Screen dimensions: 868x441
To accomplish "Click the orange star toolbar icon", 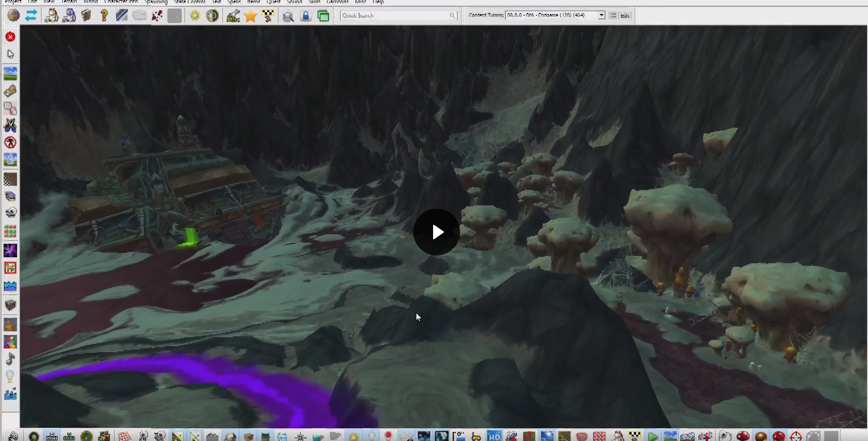I will click(250, 16).
